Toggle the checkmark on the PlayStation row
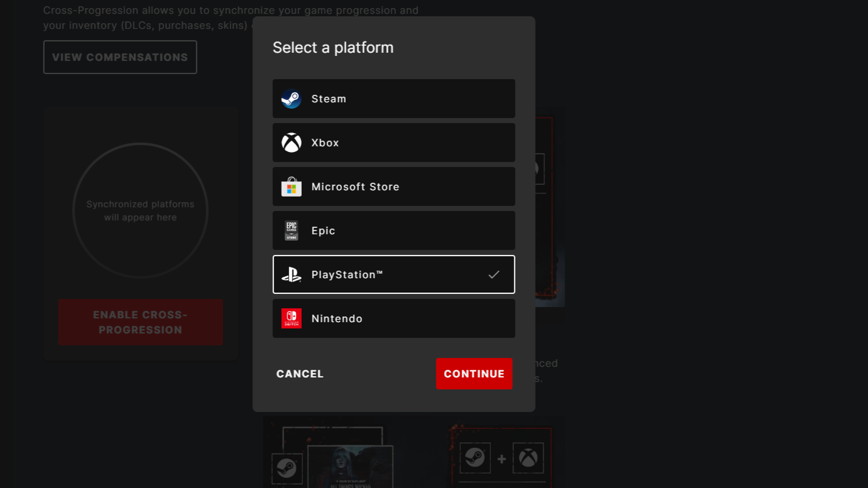 494,274
